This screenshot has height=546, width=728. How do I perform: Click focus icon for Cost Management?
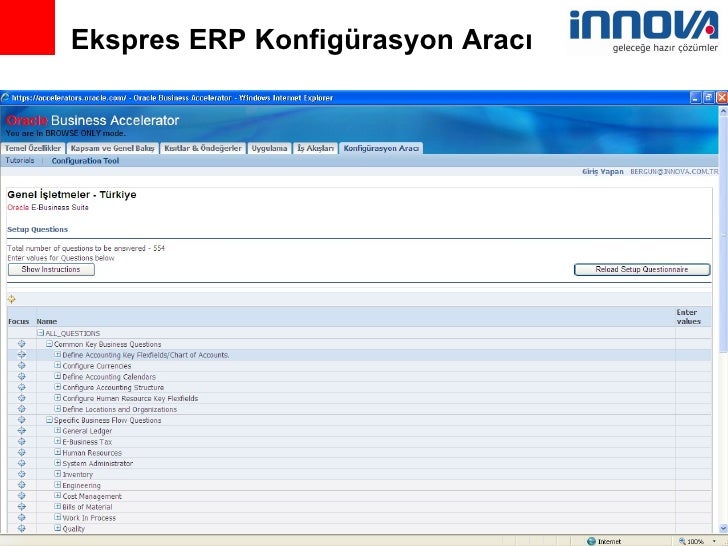(x=22, y=496)
